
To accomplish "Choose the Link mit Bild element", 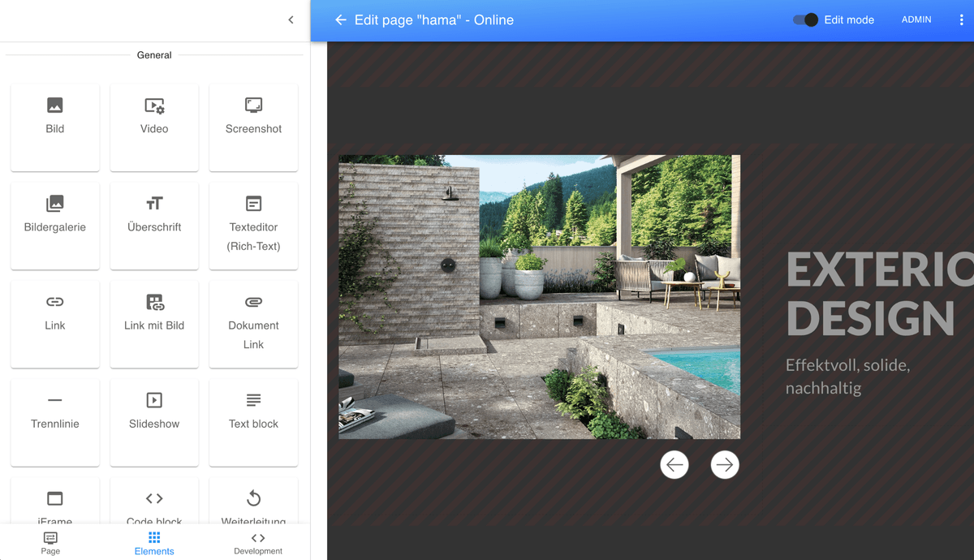I will pos(154,323).
